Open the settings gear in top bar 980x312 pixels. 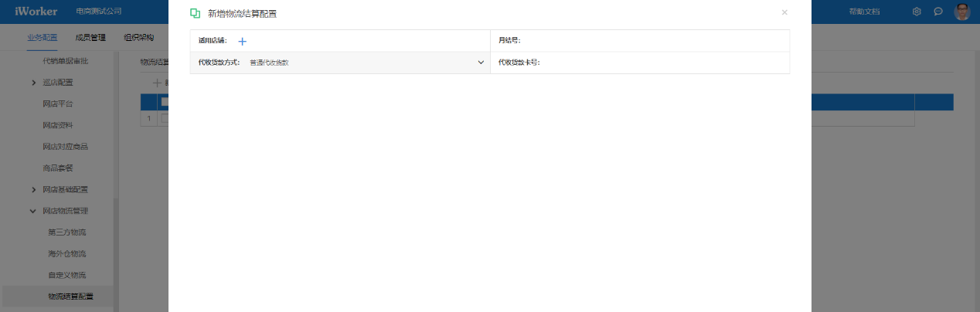[917, 12]
